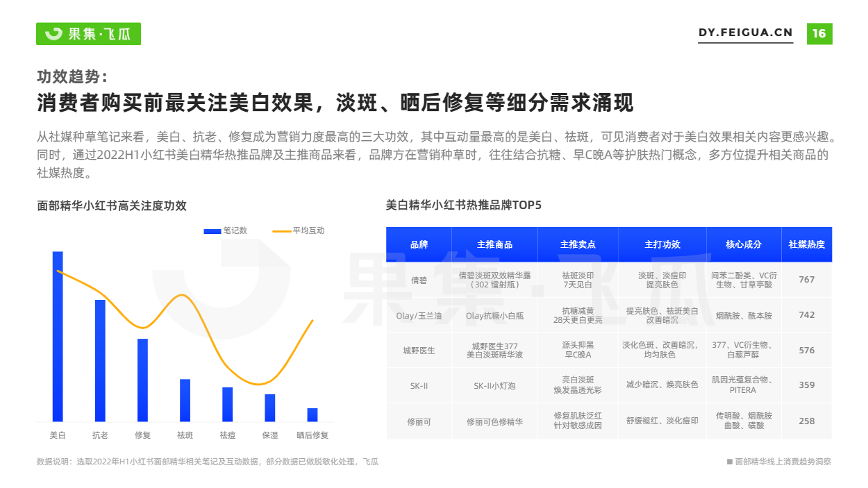Click the 倩碧淡斑双效精华露 product cell
Screen dimensions: 868x488
click(x=494, y=280)
